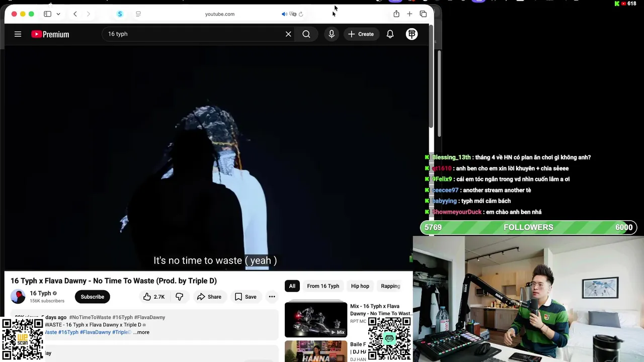Save the video to a playlist

pyautogui.click(x=246, y=297)
